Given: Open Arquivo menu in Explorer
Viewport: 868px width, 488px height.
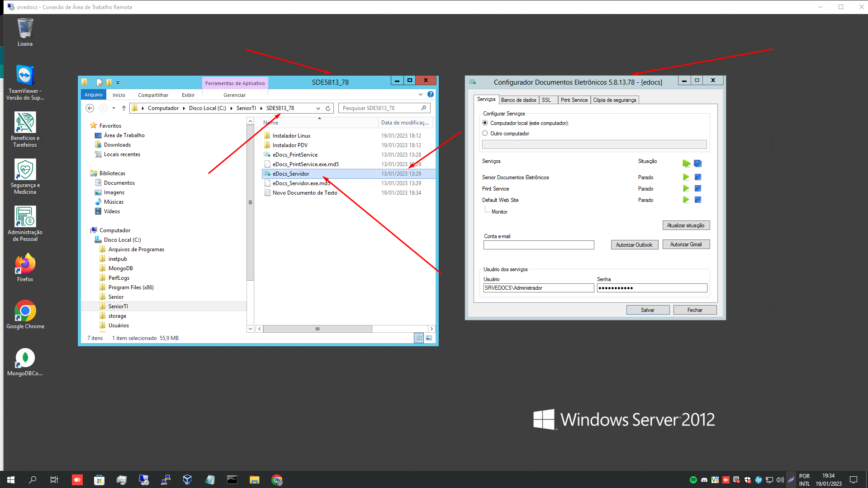Looking at the screenshot, I should (x=94, y=95).
